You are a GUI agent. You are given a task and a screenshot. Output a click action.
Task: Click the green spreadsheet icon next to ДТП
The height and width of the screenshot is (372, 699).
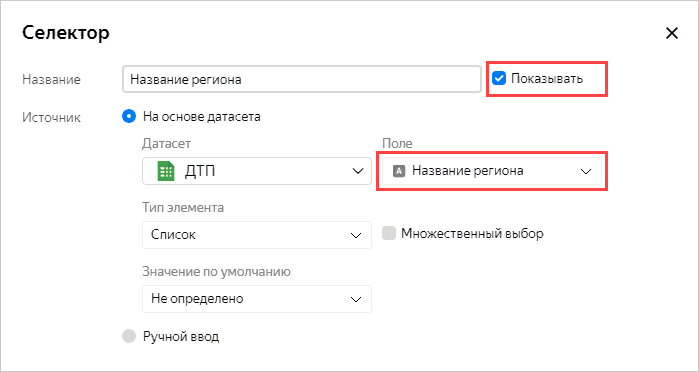165,171
